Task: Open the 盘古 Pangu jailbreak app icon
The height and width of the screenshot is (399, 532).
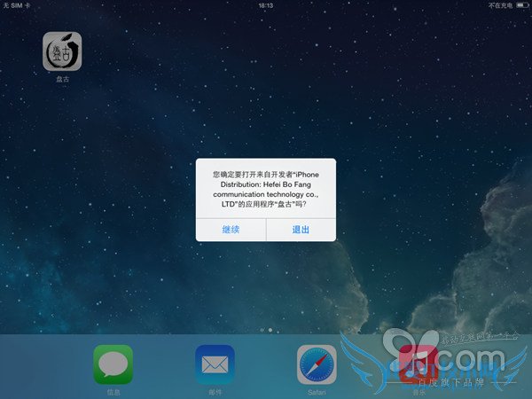Action: tap(62, 51)
